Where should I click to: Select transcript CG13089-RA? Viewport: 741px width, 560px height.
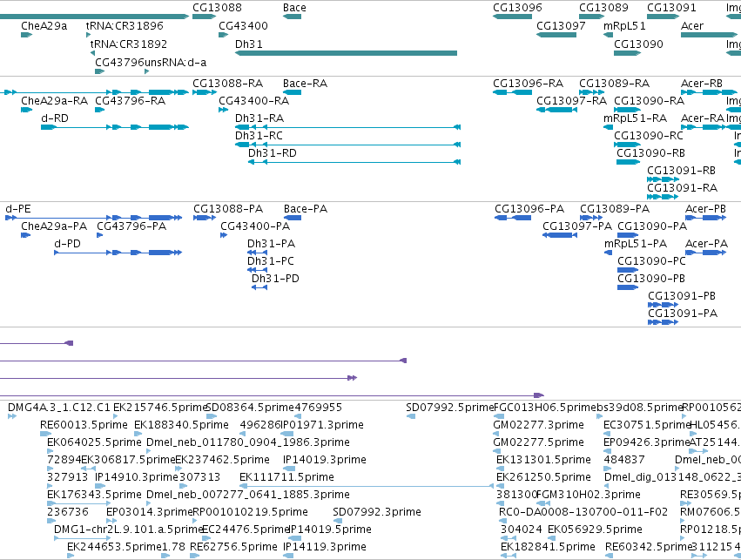615,84
